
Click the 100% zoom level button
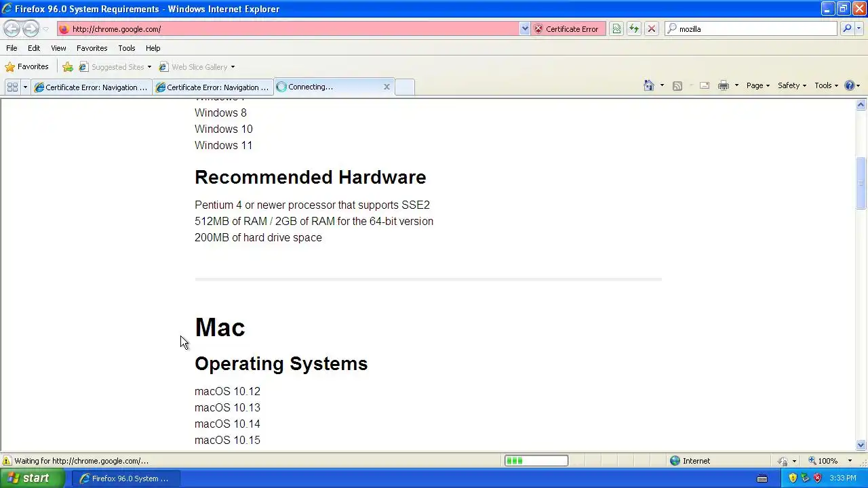[823, 461]
